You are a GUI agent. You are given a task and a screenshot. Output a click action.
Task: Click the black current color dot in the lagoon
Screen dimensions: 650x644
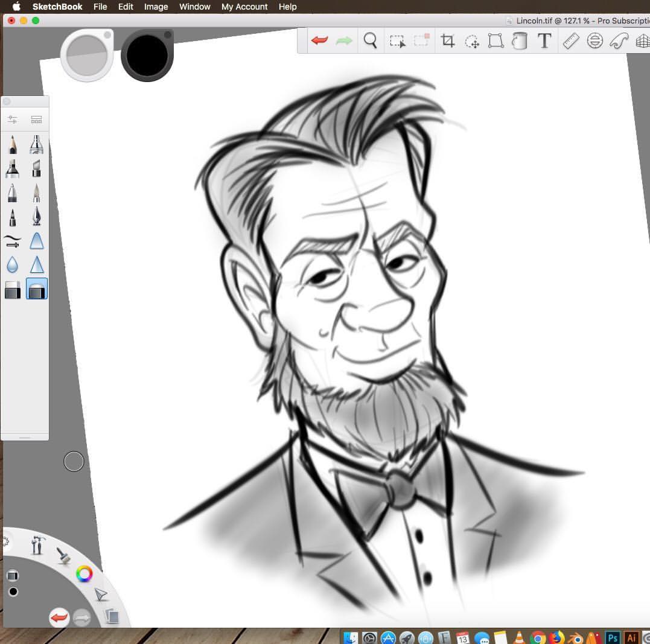(x=13, y=591)
